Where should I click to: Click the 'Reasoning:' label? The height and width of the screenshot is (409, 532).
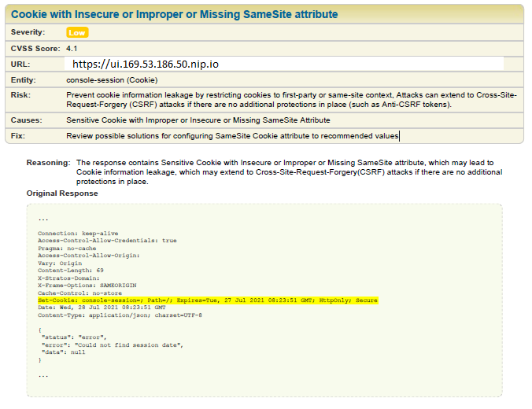tap(49, 163)
